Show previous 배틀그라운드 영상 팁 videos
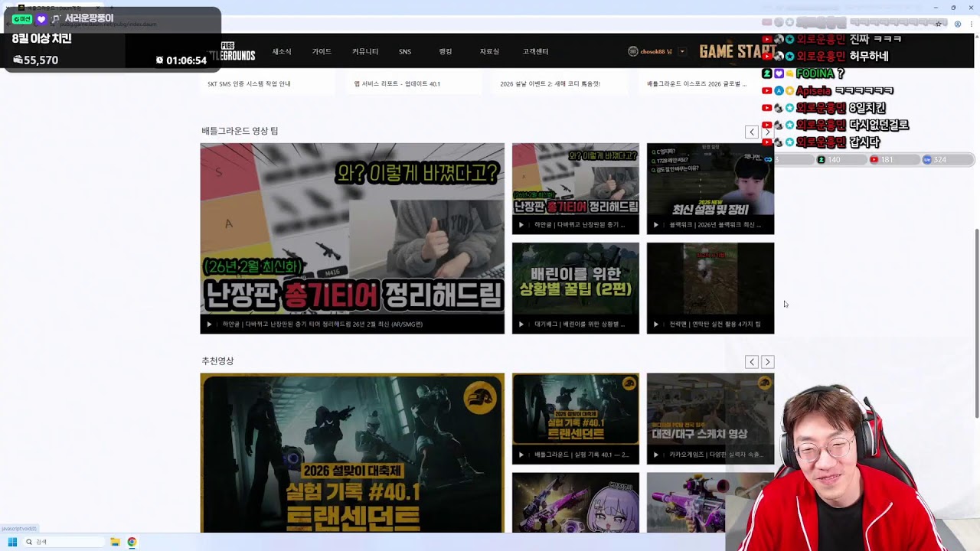Viewport: 980px width, 551px height. pyautogui.click(x=752, y=132)
